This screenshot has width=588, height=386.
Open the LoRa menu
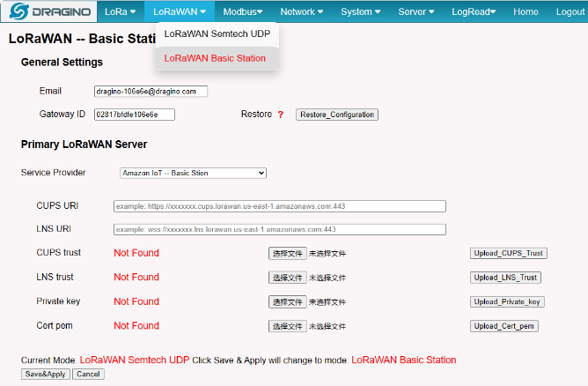tap(120, 11)
